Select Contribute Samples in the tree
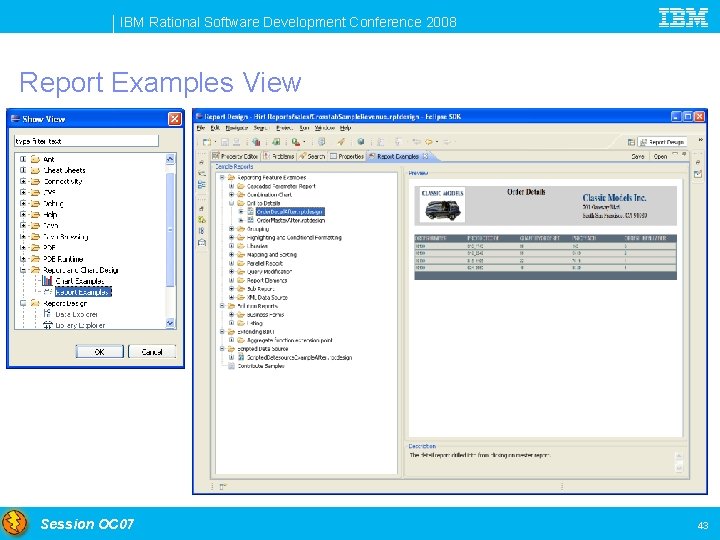 (x=261, y=366)
